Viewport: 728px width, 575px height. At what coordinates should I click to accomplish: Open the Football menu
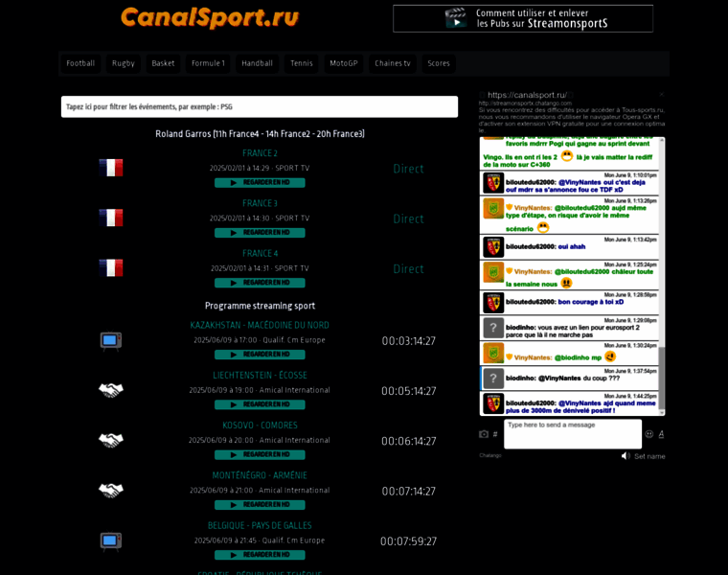pyautogui.click(x=80, y=63)
